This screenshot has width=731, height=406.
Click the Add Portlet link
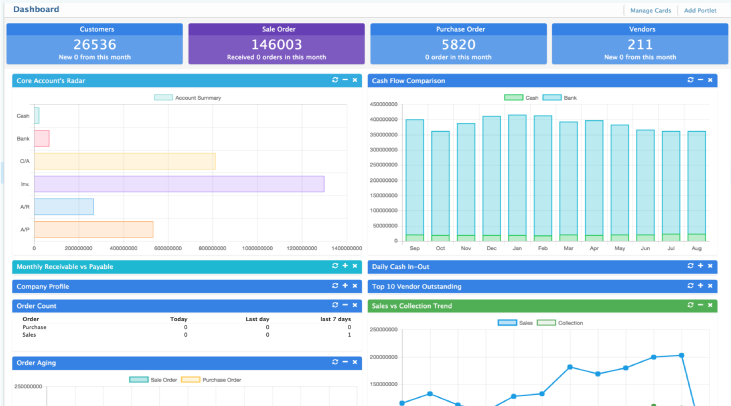point(700,10)
